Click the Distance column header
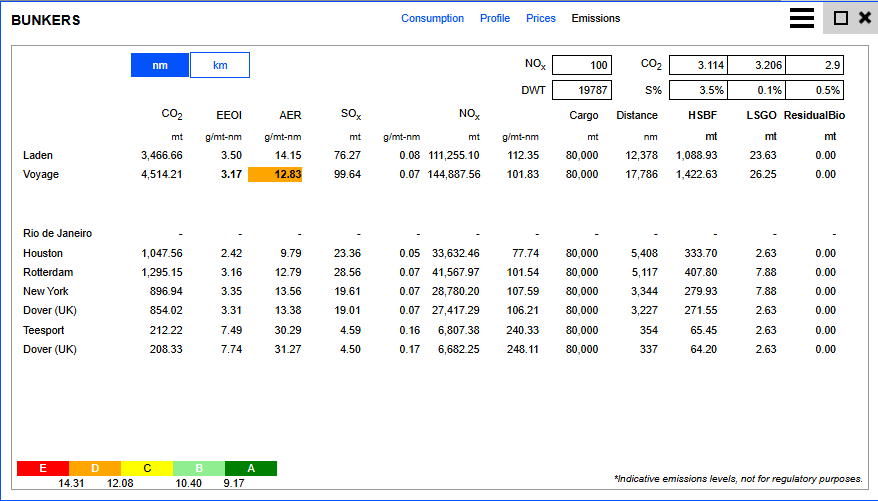 [x=637, y=115]
